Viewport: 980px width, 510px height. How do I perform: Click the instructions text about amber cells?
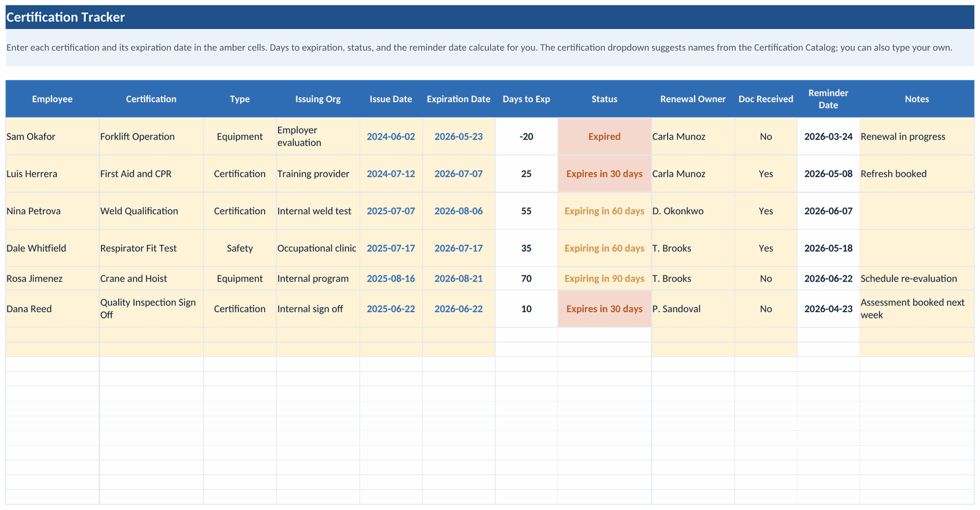490,48
